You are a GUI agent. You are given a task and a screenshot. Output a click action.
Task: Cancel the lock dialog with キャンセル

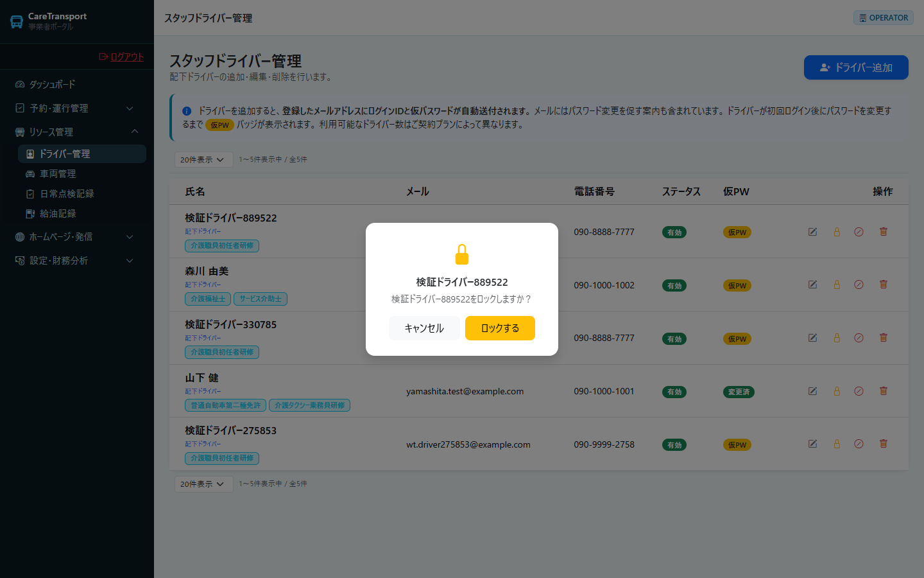click(424, 328)
